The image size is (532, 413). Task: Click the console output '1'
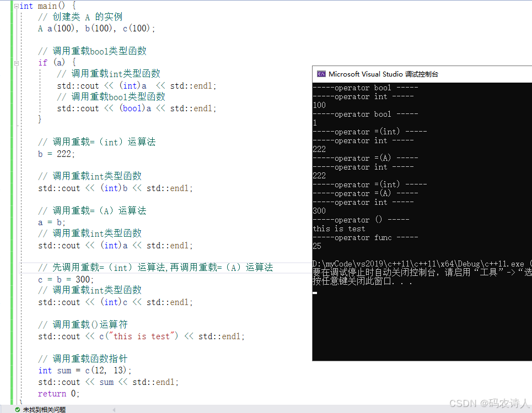[x=315, y=123]
